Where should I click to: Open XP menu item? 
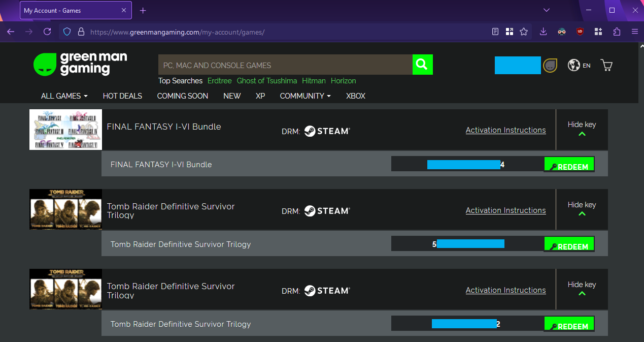(260, 96)
